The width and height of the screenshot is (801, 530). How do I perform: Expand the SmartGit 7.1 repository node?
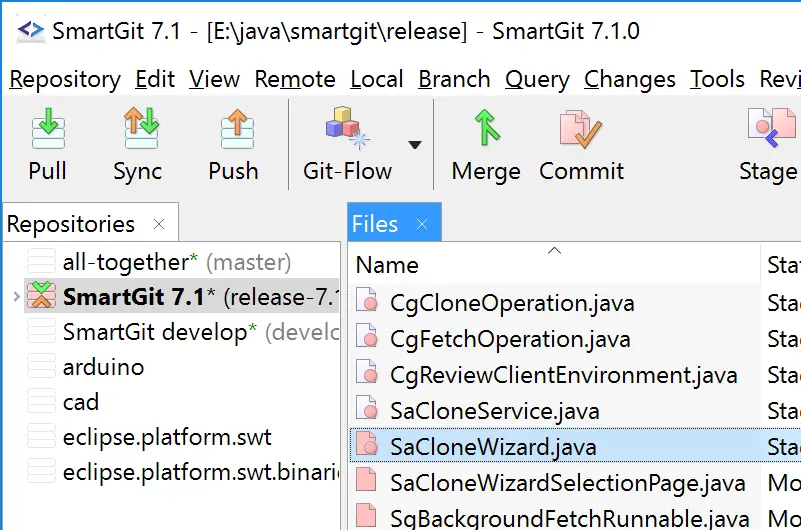[16, 296]
